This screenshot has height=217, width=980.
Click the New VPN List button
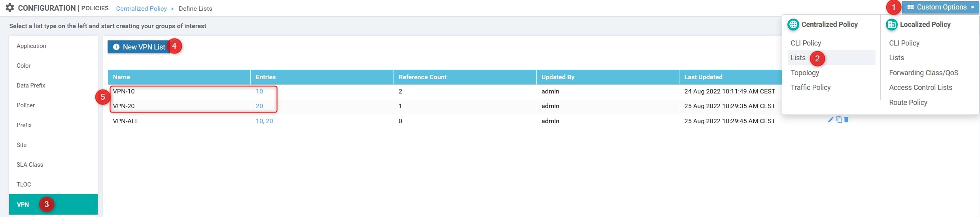(139, 47)
